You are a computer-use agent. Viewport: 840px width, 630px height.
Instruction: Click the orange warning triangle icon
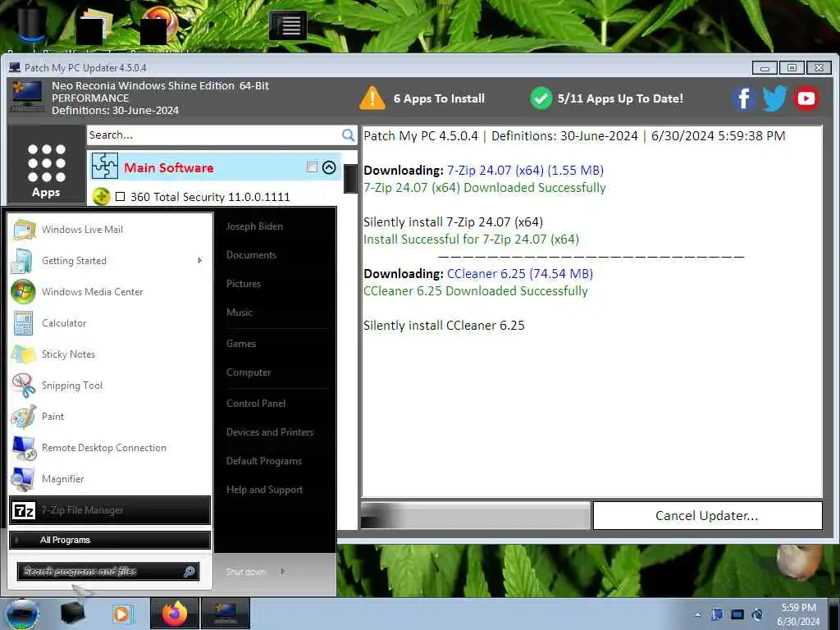click(x=372, y=98)
